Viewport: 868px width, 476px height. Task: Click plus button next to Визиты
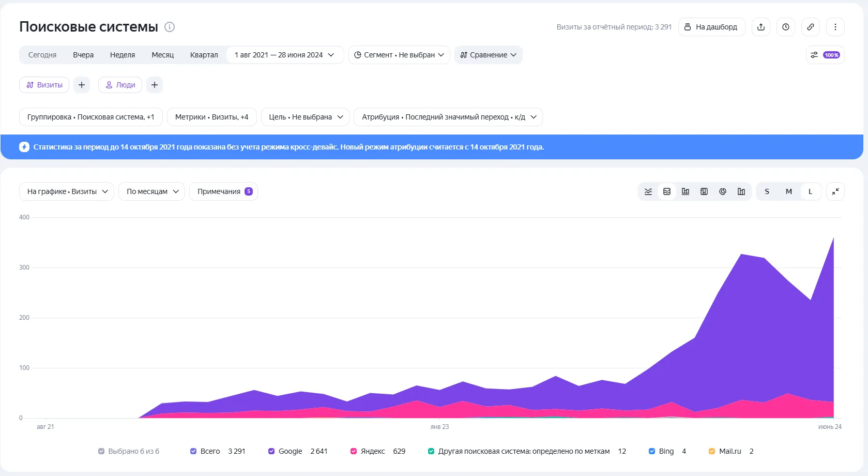[82, 85]
